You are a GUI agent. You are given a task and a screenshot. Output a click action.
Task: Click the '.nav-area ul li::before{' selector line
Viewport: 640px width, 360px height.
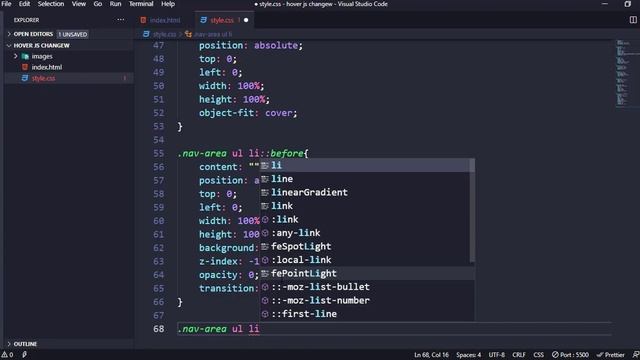coord(243,153)
